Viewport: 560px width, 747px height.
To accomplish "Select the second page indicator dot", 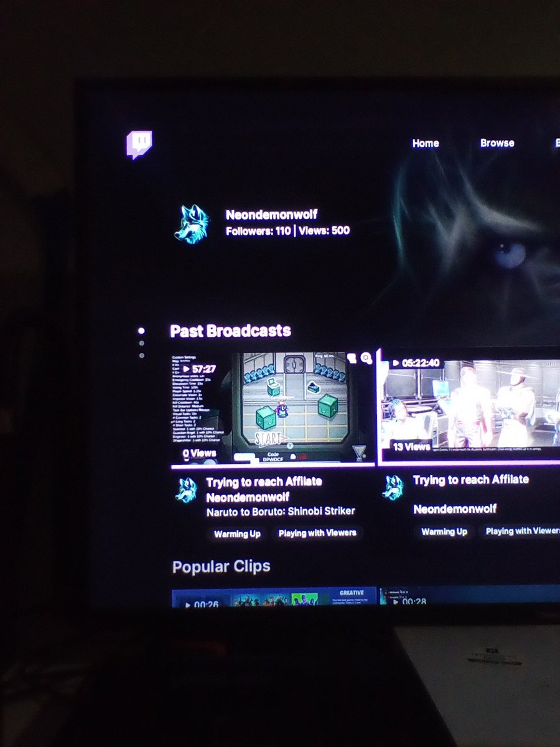I will coord(142,343).
